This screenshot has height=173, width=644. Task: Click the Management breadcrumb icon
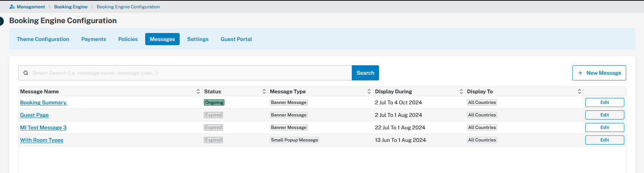[x=12, y=7]
